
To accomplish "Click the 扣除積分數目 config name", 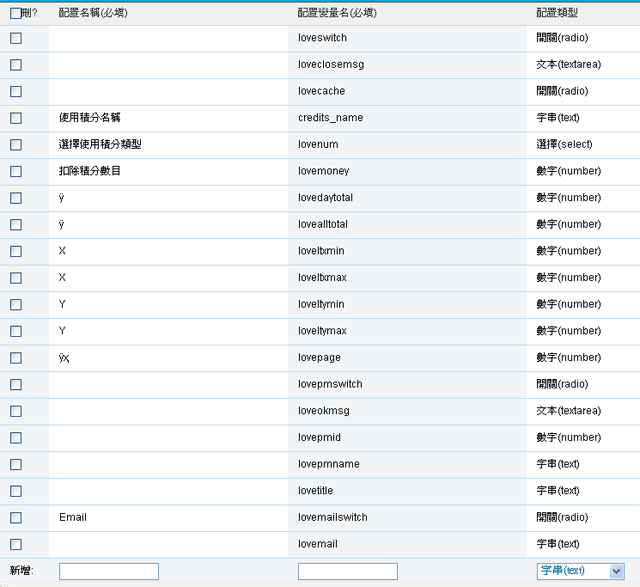I will 90,171.
